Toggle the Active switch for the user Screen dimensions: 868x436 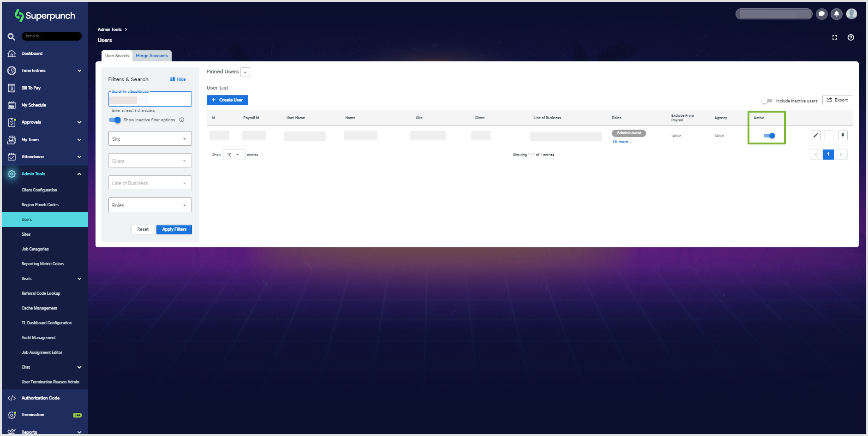click(x=769, y=136)
